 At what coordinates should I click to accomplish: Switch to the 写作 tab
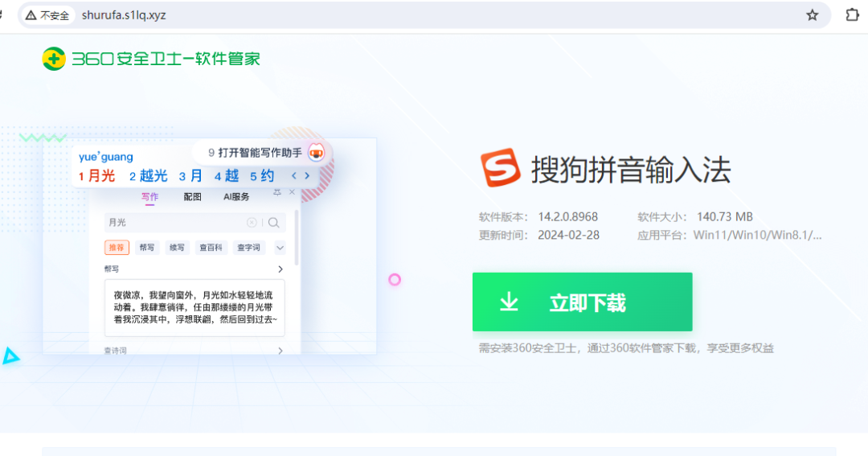(x=149, y=197)
